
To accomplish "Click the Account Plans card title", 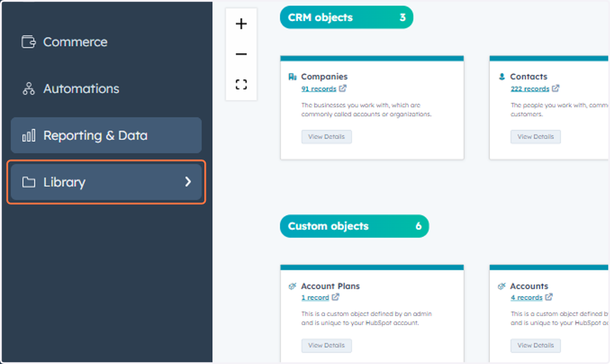I will coord(330,286).
